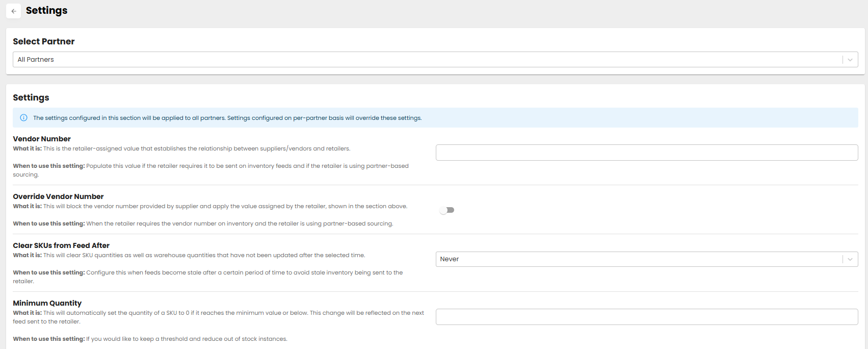Click the blue banner text about all partners
The width and height of the screenshot is (868, 349).
pos(227,118)
